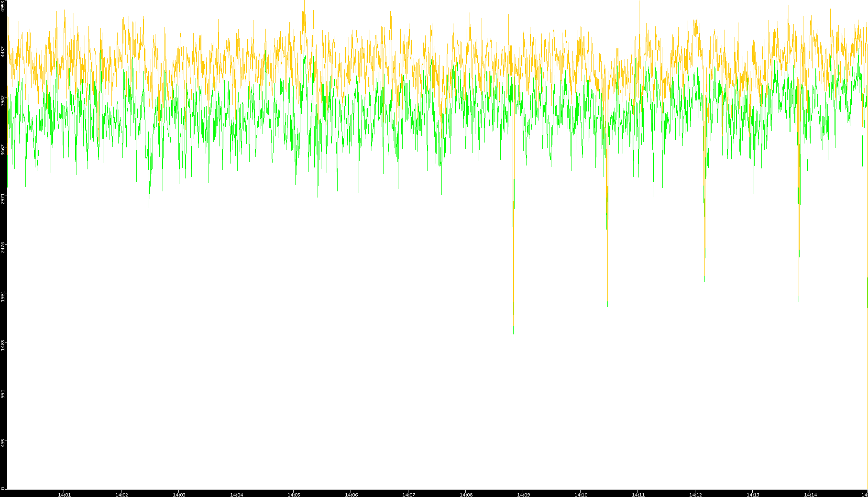This screenshot has width=868, height=497.
Task: Click the 14:05 time label
Action: tap(294, 495)
